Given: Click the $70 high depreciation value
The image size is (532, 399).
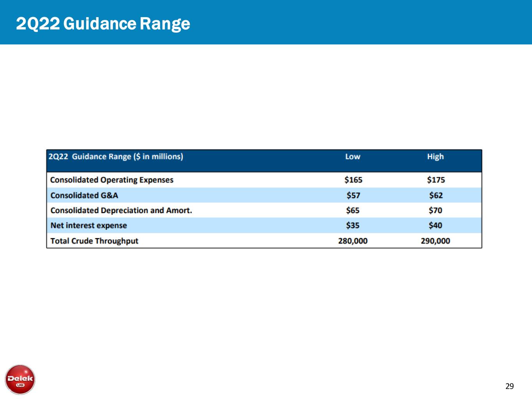Looking at the screenshot, I should (x=435, y=210).
